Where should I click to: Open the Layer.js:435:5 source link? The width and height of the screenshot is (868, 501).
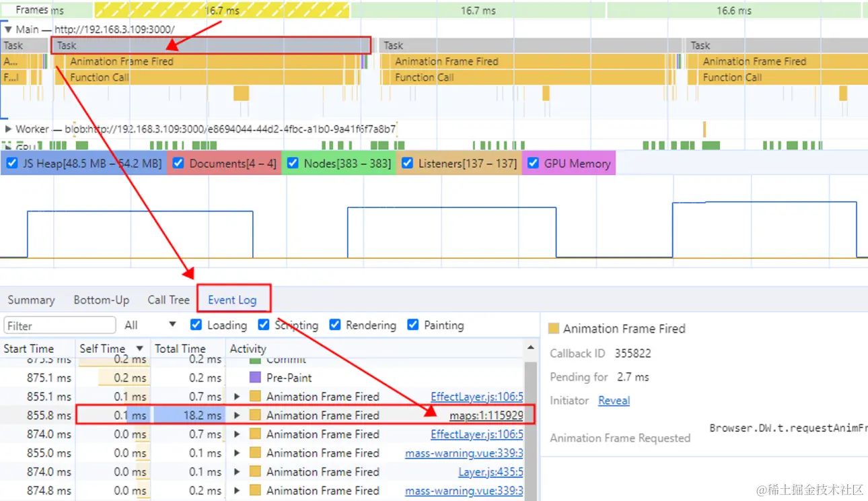(491, 472)
